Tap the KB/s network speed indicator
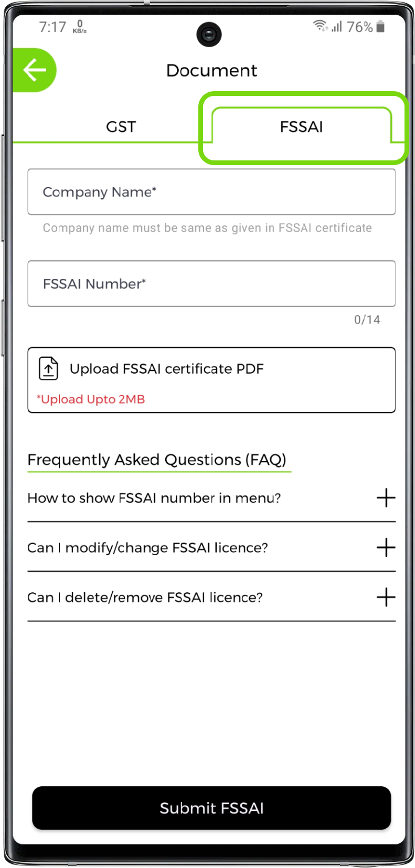Screen dimensions: 415x868 click(x=80, y=27)
